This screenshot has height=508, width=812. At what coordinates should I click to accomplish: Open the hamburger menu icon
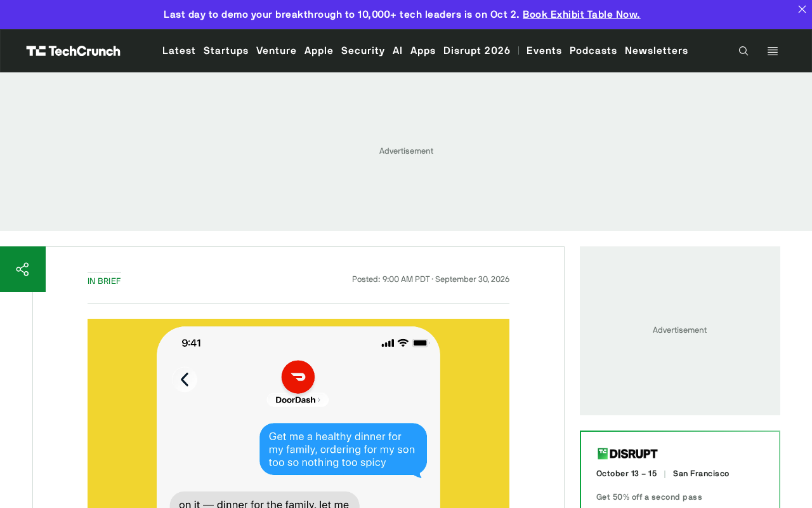pyautogui.click(x=773, y=51)
